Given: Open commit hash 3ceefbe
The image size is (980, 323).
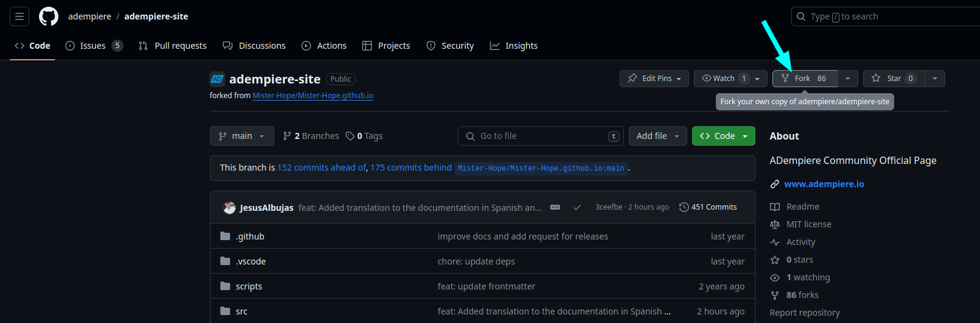Looking at the screenshot, I should pos(609,207).
